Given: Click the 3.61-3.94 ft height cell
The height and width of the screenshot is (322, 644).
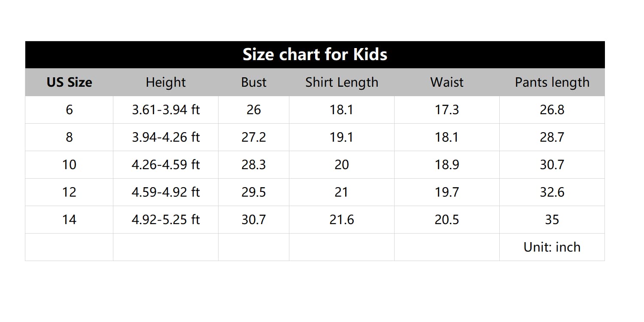Looking at the screenshot, I should pos(166,110).
